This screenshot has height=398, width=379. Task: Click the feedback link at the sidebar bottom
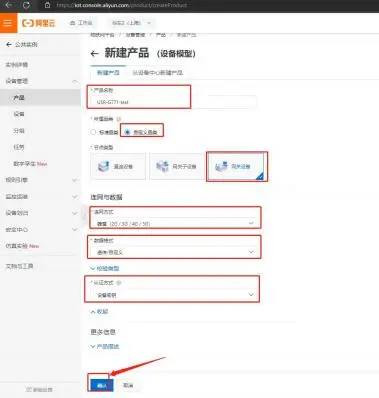pos(39,389)
